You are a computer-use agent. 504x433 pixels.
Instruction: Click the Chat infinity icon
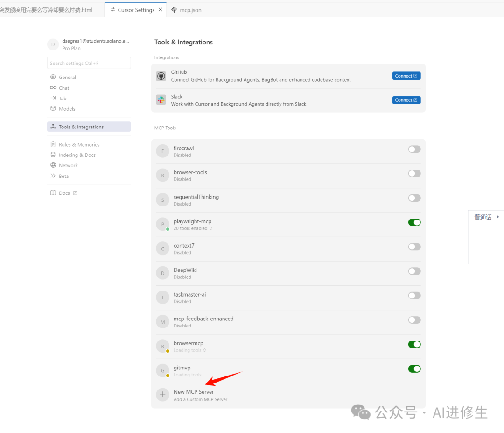tap(53, 88)
